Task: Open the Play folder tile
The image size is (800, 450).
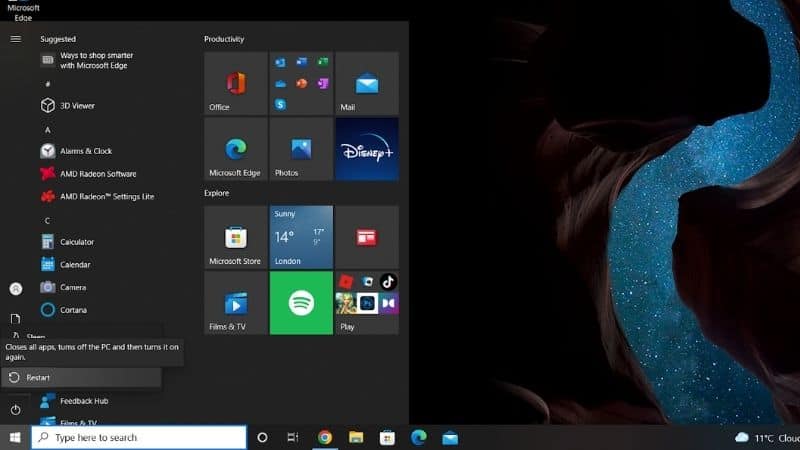Action: click(367, 303)
